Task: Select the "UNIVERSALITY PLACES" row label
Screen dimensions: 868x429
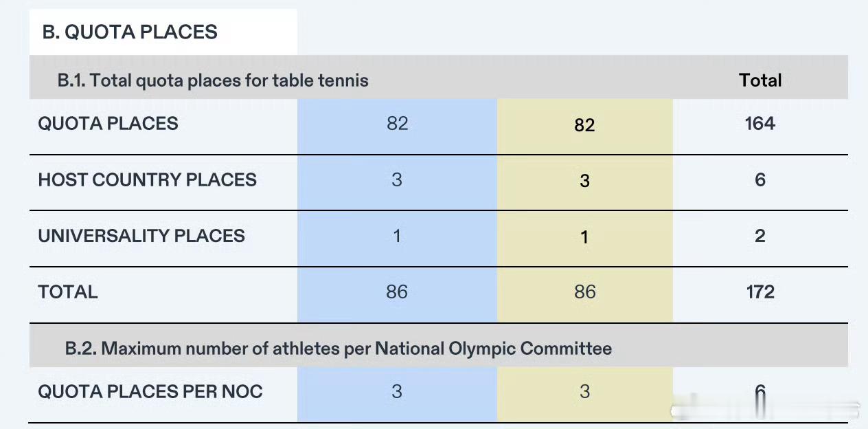Action: (141, 236)
